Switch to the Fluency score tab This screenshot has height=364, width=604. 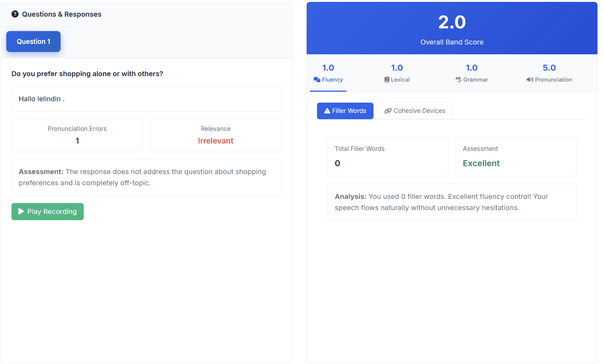point(328,73)
